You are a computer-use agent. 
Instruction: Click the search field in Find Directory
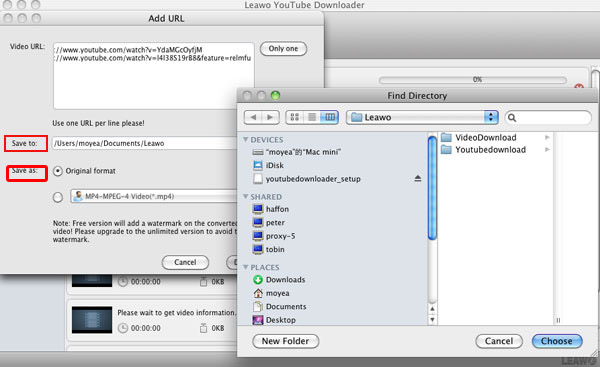click(x=548, y=117)
